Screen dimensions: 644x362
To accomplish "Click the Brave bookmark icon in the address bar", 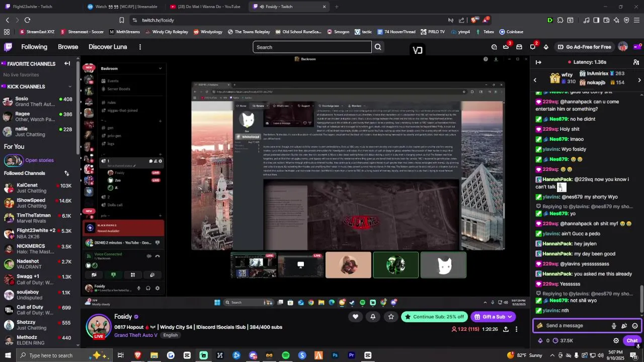I will coord(122,20).
